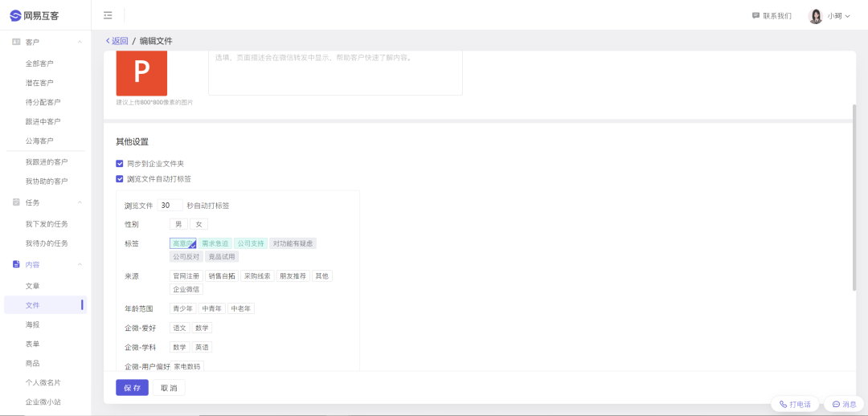Image resolution: width=868 pixels, height=416 pixels.
Task: Toggle the sidebar collapse icon
Action: coord(108,15)
